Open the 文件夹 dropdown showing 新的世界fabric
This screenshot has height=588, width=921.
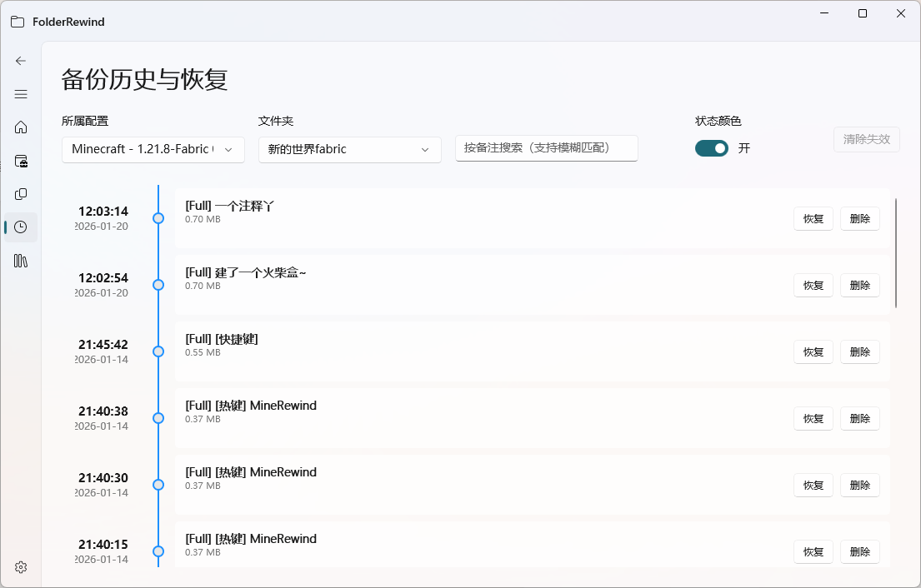tap(349, 150)
